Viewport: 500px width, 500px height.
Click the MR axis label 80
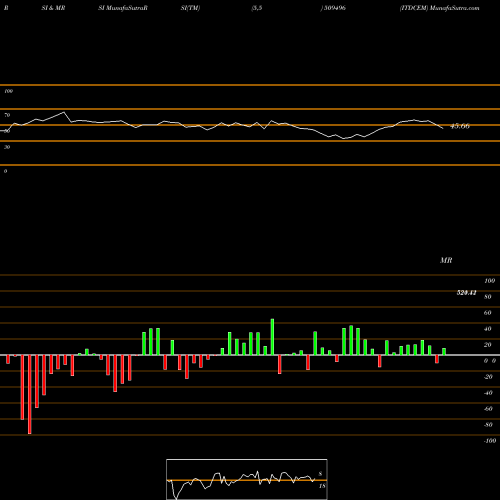click(488, 297)
